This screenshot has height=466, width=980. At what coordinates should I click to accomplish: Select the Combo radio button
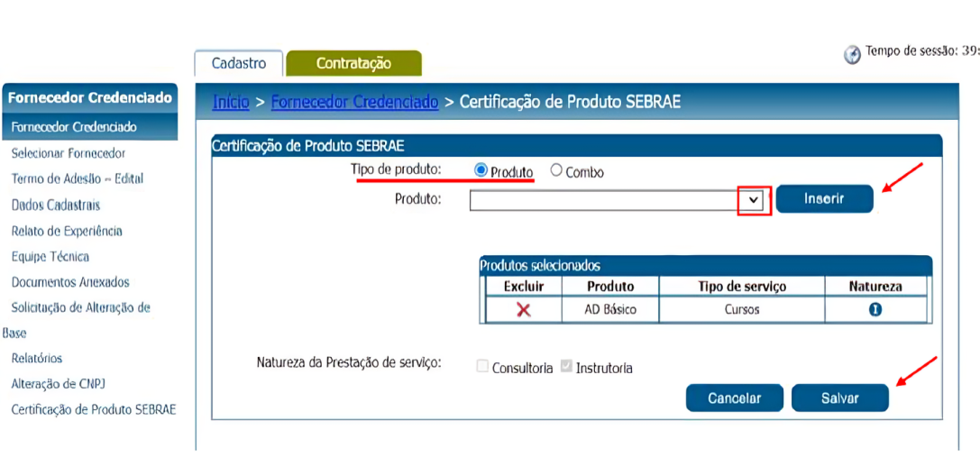coord(556,170)
